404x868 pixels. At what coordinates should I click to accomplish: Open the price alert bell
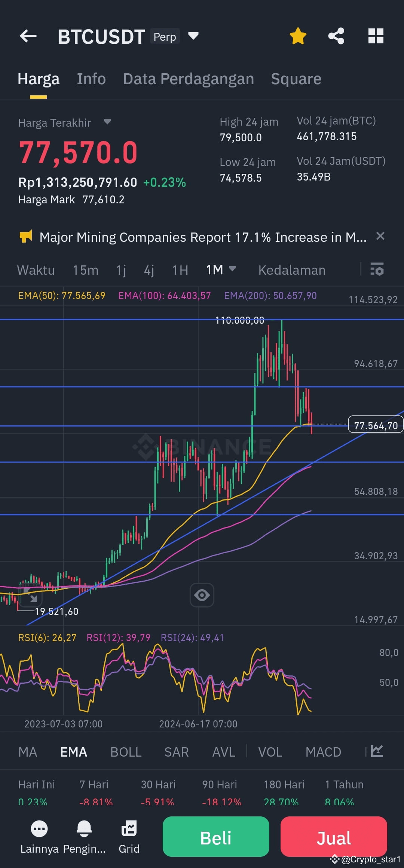coord(84,837)
